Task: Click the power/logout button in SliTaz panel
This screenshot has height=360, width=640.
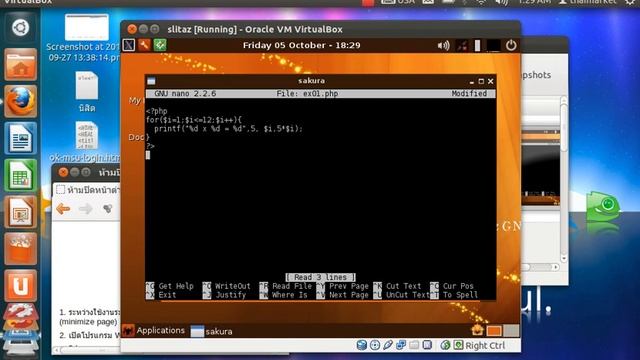Action: pos(511,45)
